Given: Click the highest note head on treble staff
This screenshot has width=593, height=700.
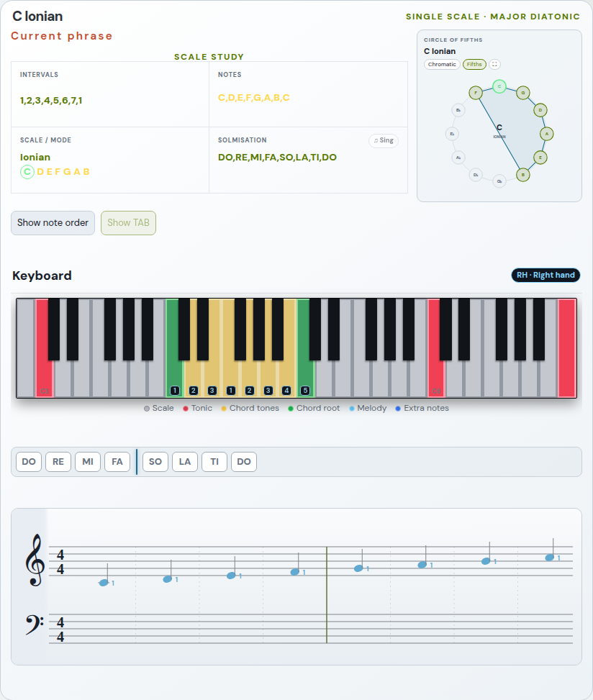Looking at the screenshot, I should point(550,558).
